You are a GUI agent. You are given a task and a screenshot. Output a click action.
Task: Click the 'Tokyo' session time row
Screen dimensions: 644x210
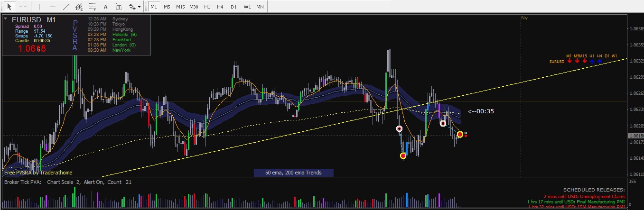(x=107, y=24)
